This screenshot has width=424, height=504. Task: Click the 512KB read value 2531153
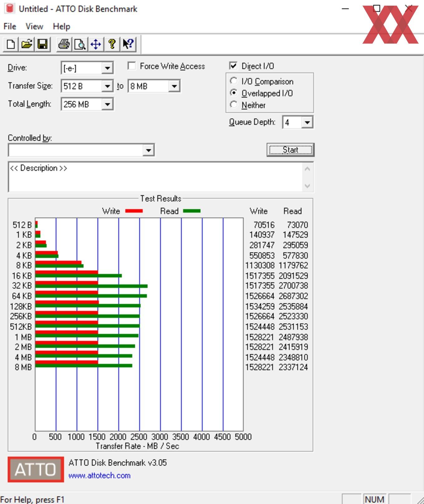(293, 326)
